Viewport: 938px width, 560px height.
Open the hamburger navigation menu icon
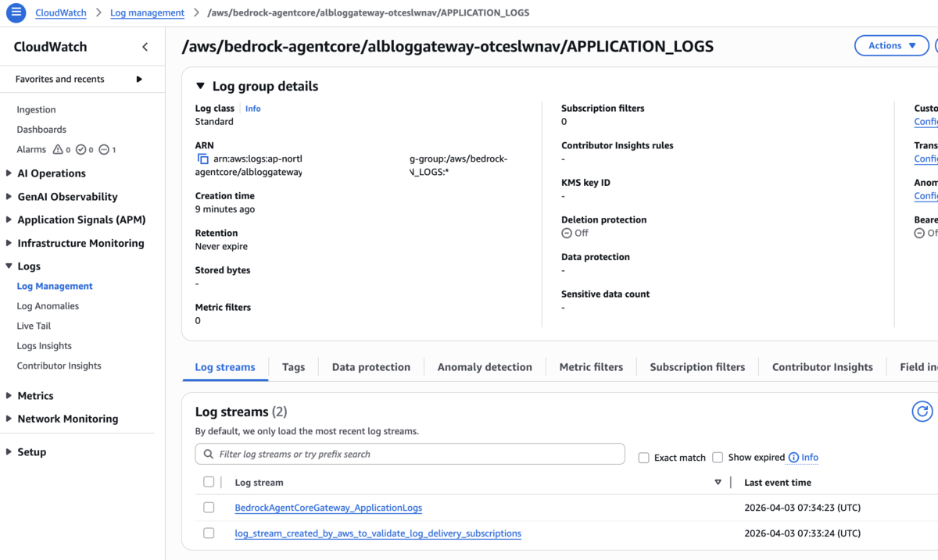[x=16, y=12]
